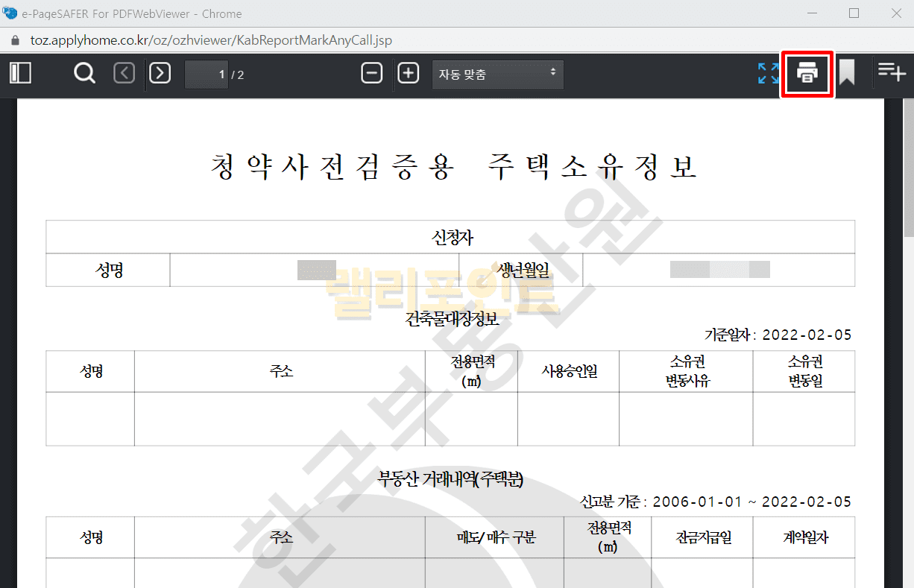Screen dimensions: 914x588
Task: Open the 자동 맞춤 zoom dropdown
Action: point(497,75)
